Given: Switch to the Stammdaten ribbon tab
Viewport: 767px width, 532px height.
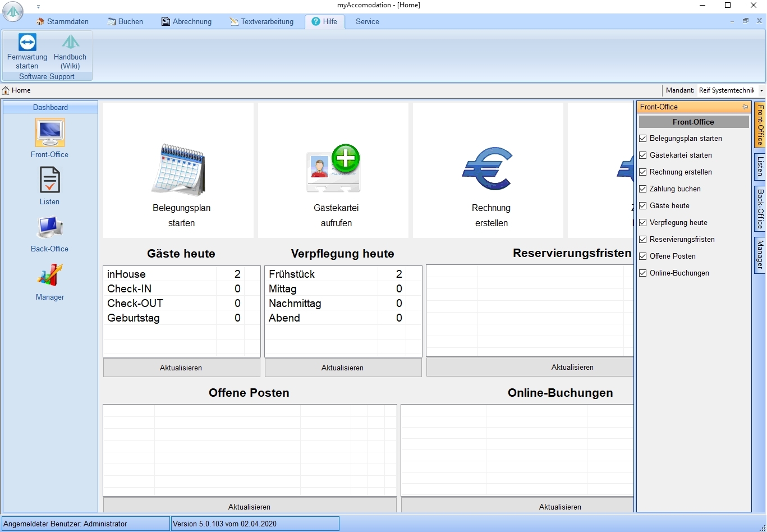Looking at the screenshot, I should (63, 22).
